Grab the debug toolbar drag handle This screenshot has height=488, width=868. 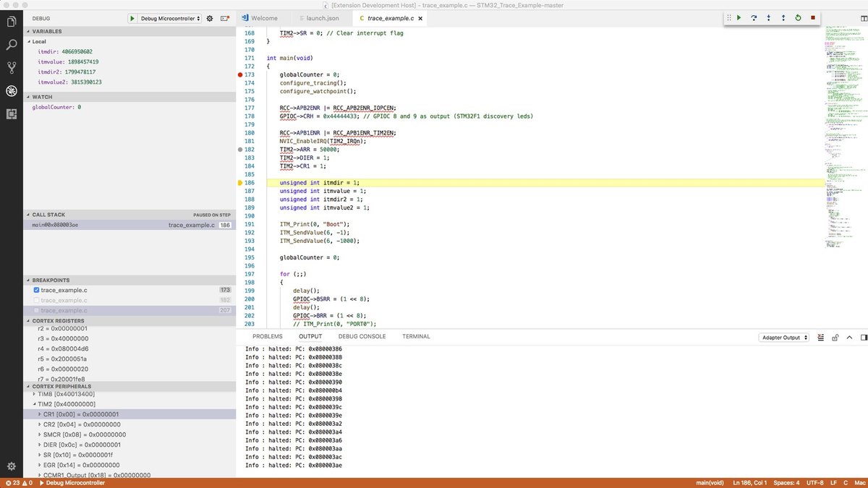728,18
